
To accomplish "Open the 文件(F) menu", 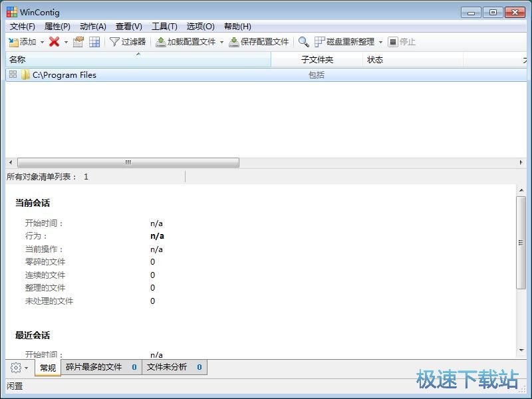I will [23, 27].
